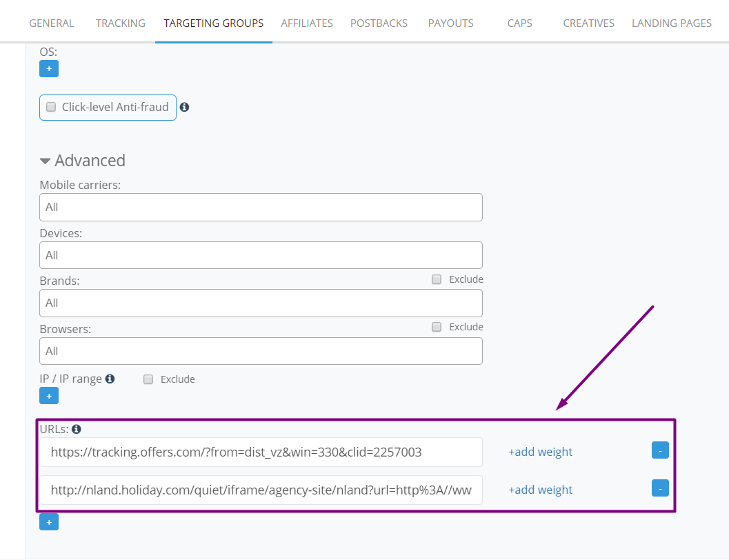The width and height of the screenshot is (729, 560).
Task: Open the Creatives tab
Action: pyautogui.click(x=588, y=23)
